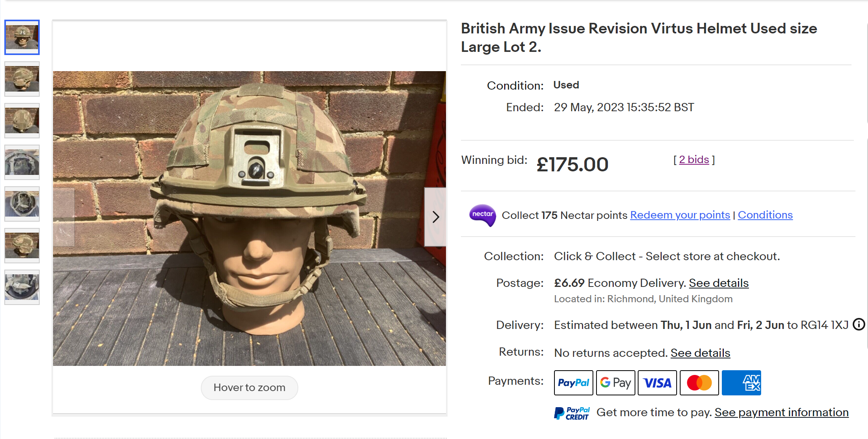Image resolution: width=868 pixels, height=439 pixels.
Task: Open Redeem your points link
Action: 680,215
